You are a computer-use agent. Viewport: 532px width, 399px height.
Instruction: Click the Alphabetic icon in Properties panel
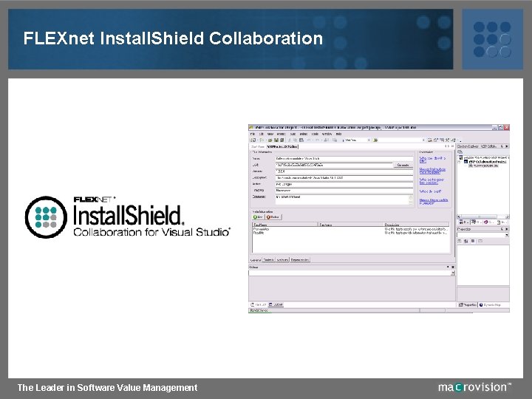tap(465, 241)
